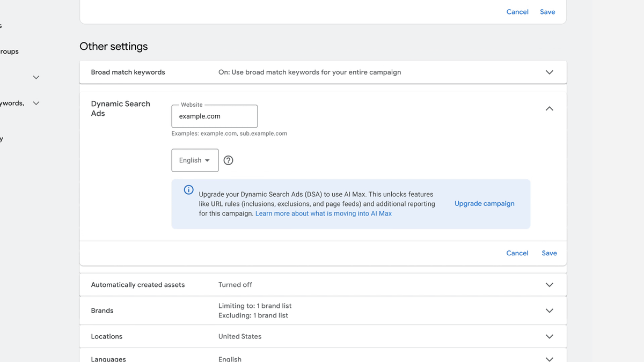Screen dimensions: 644x362
Task: Save the Dynamic Search Ads settings
Action: click(x=549, y=253)
